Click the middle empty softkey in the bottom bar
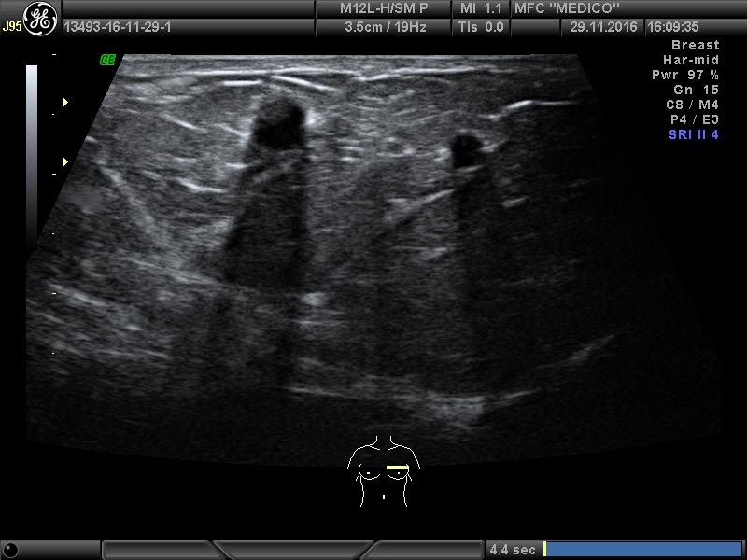Viewport: 747px width, 560px height. point(293,550)
